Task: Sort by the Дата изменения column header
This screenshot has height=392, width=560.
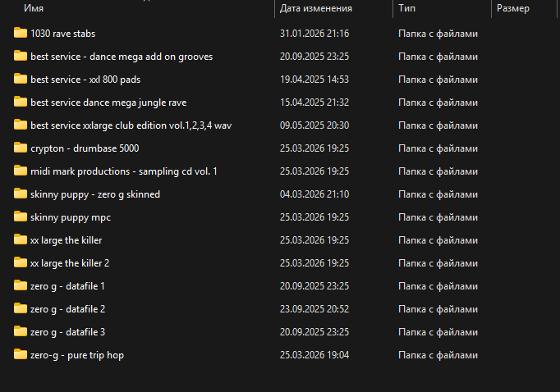Action: coord(316,8)
